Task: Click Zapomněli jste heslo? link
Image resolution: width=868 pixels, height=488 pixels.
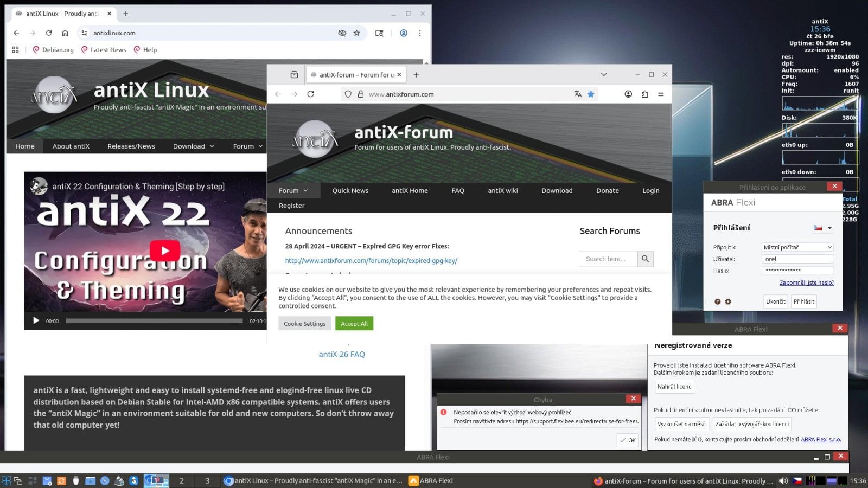Action: (x=807, y=282)
